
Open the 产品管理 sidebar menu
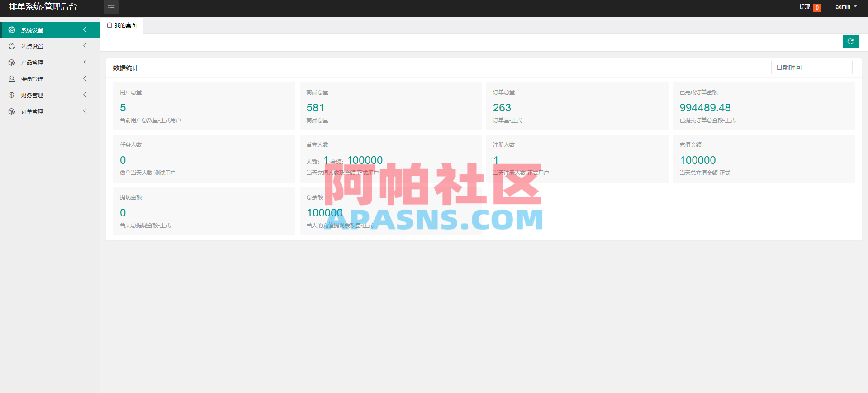point(50,62)
